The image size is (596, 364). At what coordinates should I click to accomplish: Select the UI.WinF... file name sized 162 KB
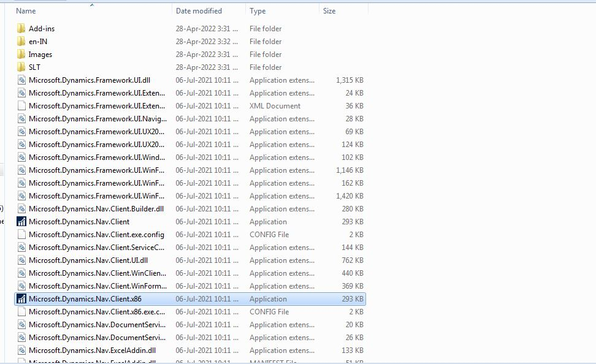pyautogui.click(x=96, y=183)
